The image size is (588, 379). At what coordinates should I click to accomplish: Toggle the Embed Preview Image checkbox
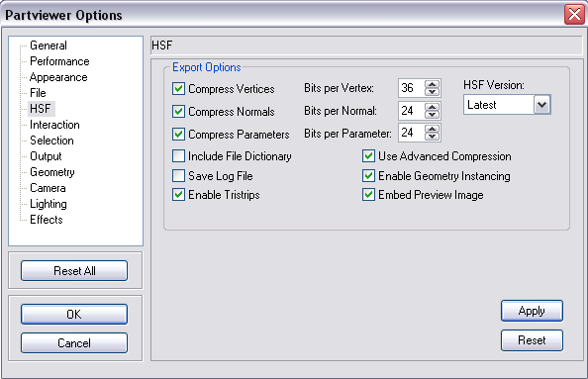point(368,195)
